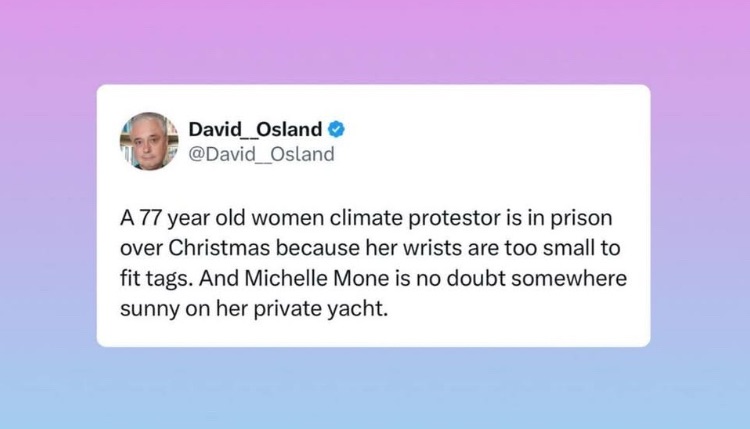Click the blue verified checkmark badge
Image resolution: width=750 pixels, height=429 pixels.
pos(336,129)
